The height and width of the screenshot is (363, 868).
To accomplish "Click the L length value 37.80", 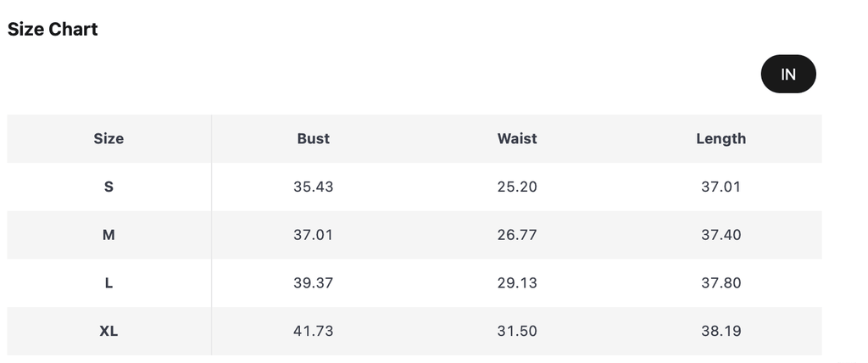I will [721, 283].
